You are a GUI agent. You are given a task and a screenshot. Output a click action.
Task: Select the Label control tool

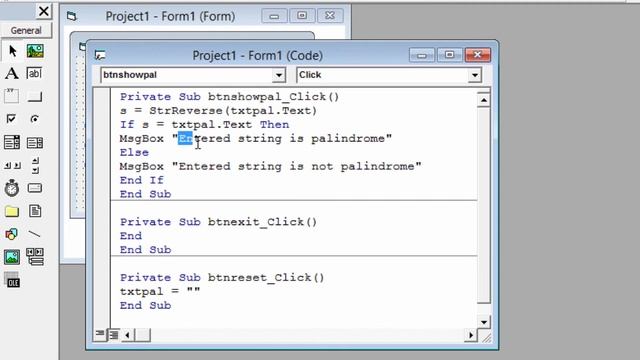pos(12,73)
